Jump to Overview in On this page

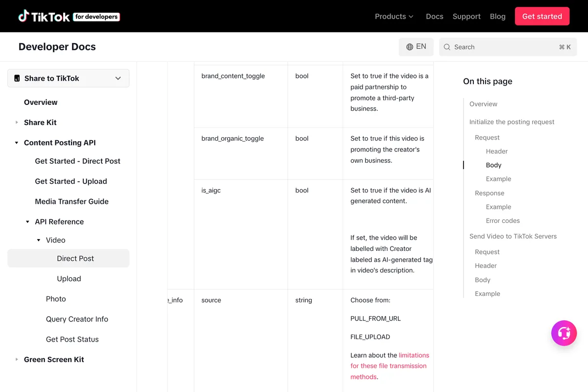(x=483, y=104)
